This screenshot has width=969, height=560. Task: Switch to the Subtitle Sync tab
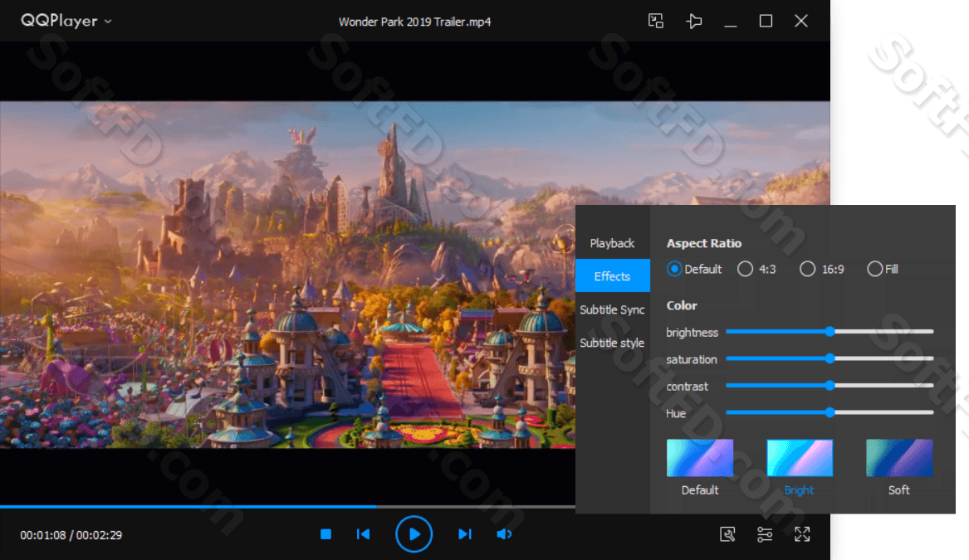pos(612,309)
